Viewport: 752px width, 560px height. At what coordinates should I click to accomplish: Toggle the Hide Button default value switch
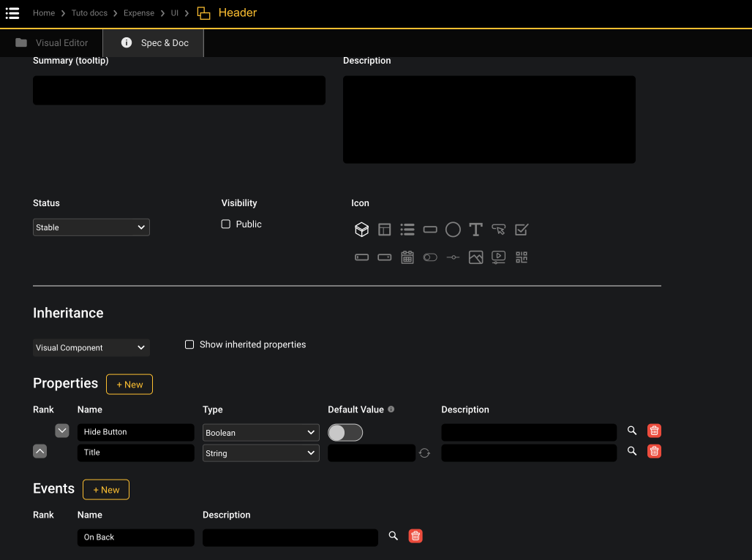(345, 432)
